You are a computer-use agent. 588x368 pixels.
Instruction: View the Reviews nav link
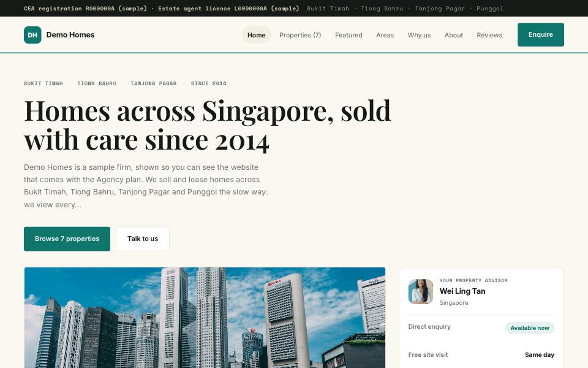(x=489, y=35)
